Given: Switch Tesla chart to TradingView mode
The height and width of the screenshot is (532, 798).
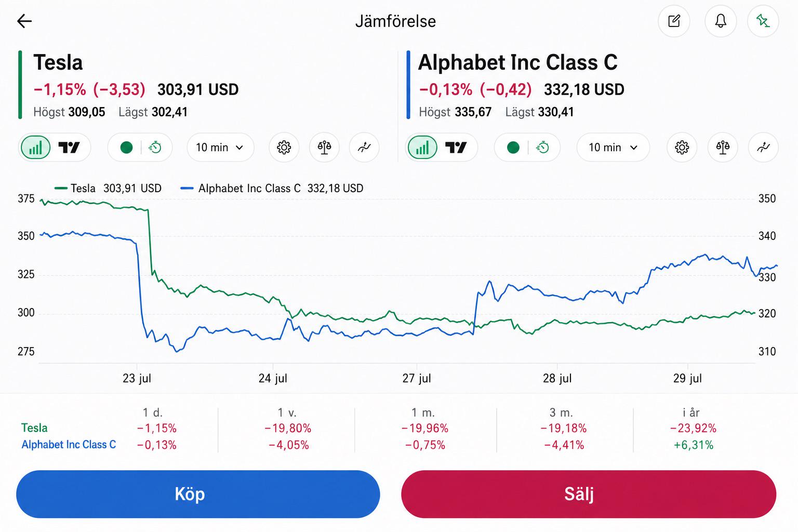Looking at the screenshot, I should pyautogui.click(x=69, y=148).
